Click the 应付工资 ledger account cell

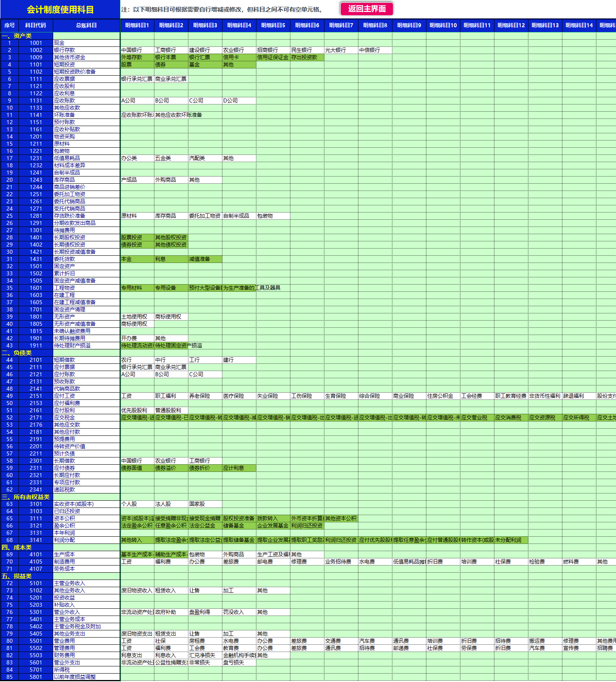(86, 396)
